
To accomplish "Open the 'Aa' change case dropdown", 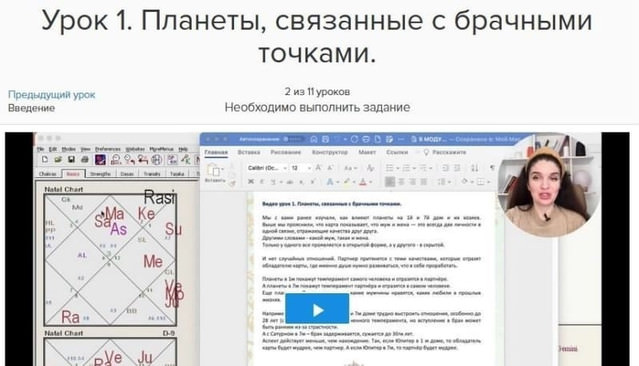I will (x=350, y=168).
